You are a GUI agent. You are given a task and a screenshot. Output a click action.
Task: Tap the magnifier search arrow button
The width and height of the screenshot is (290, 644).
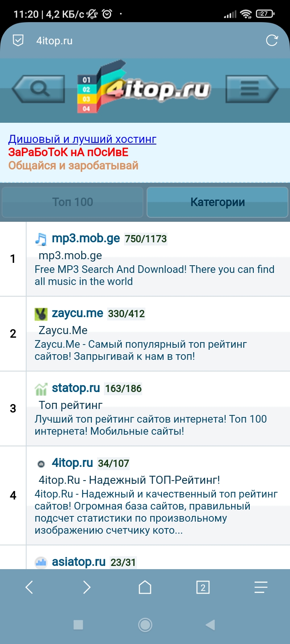[x=39, y=89]
